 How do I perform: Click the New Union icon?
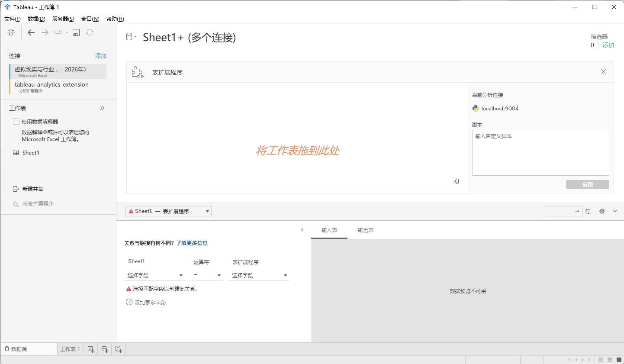point(16,189)
